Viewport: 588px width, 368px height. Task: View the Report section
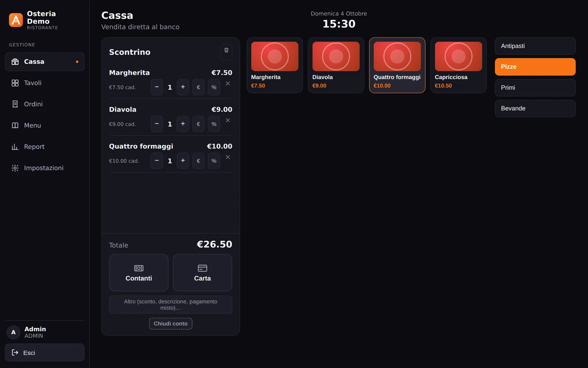44,147
